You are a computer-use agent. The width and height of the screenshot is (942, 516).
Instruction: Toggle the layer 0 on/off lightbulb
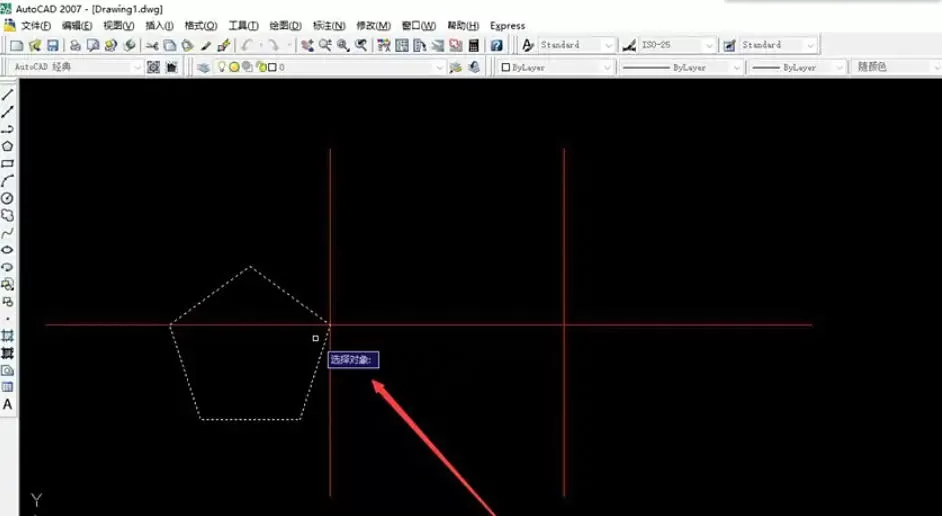coord(221,67)
